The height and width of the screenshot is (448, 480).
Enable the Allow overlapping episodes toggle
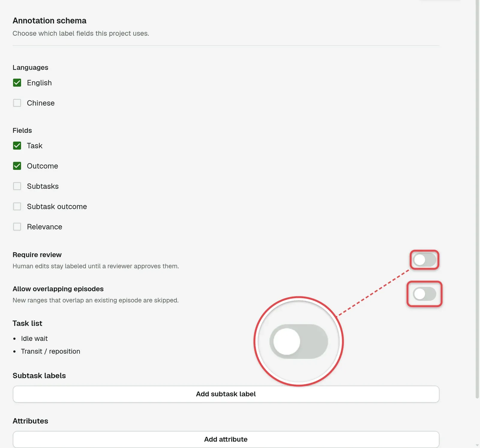point(424,294)
